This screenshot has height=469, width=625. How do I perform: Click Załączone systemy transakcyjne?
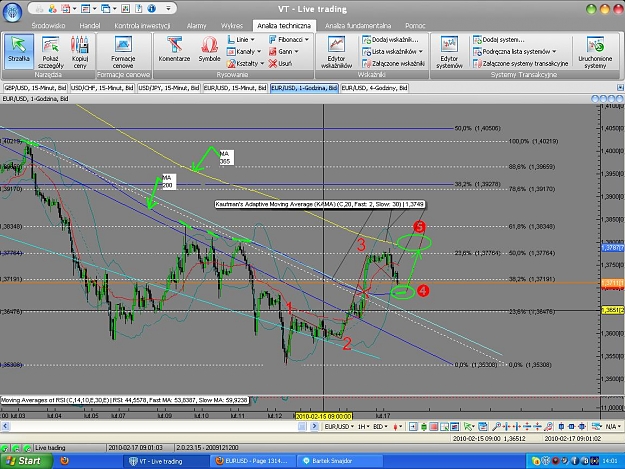point(521,63)
